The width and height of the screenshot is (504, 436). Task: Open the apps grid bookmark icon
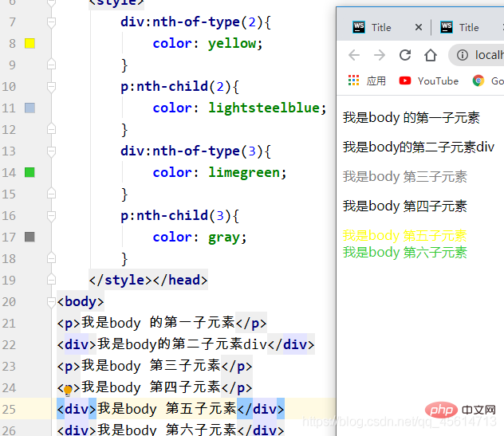[x=353, y=81]
